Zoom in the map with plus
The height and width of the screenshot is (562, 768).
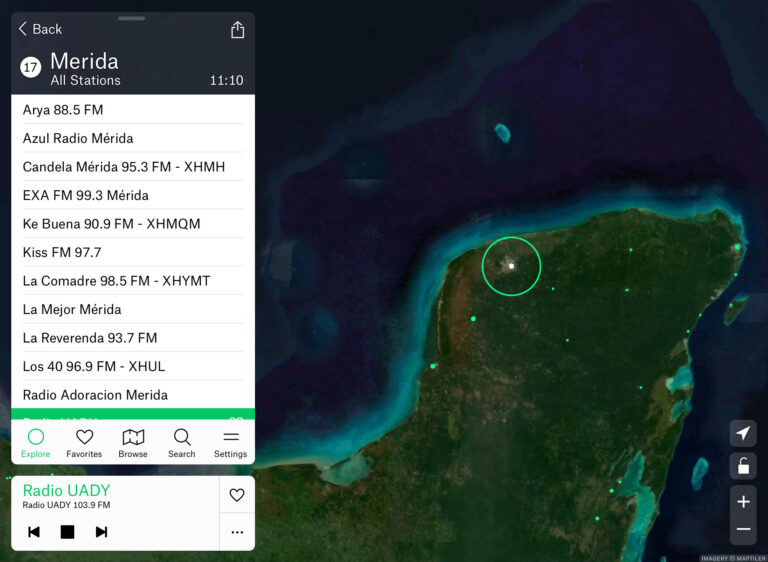click(743, 502)
